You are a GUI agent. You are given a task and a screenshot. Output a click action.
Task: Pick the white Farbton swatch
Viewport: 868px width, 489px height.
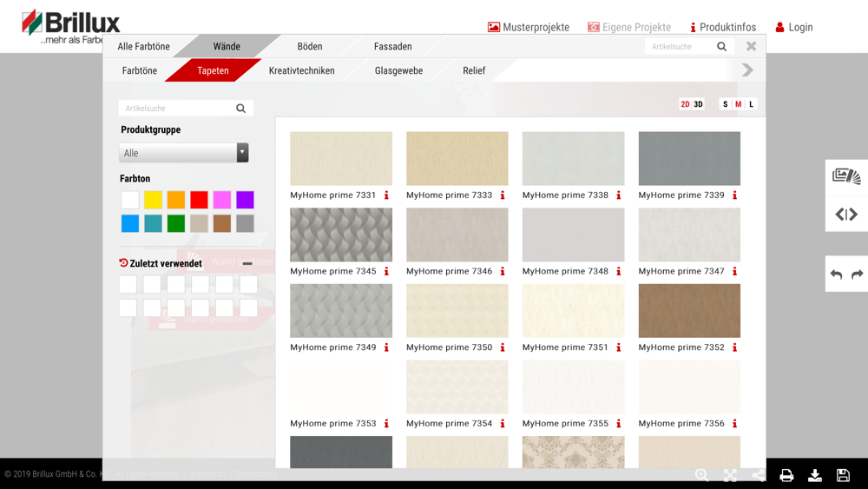pyautogui.click(x=130, y=200)
